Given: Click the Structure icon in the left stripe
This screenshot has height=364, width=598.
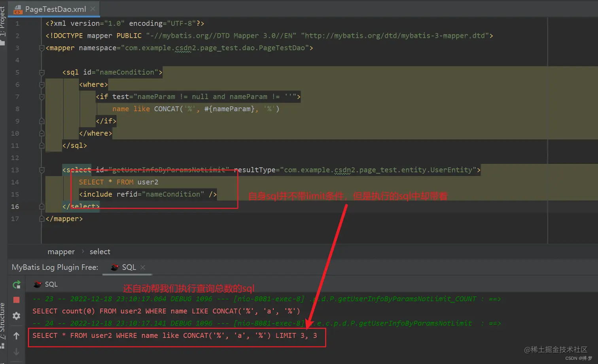Looking at the screenshot, I should pyautogui.click(x=2, y=345).
